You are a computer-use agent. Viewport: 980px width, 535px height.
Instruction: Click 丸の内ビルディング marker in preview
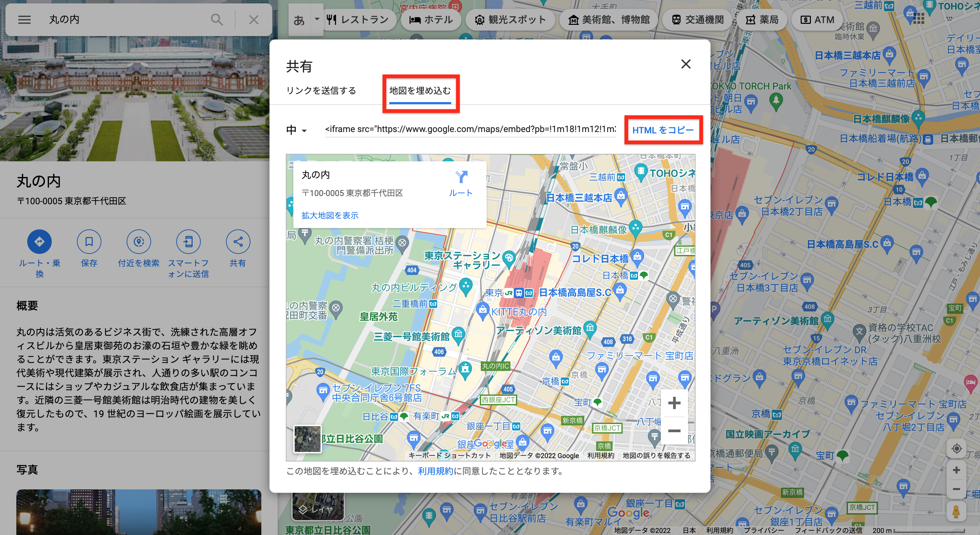(x=465, y=286)
